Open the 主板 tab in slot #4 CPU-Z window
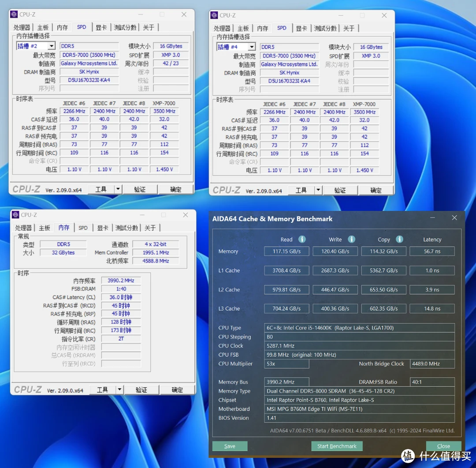The height and width of the screenshot is (468, 476). (x=243, y=28)
